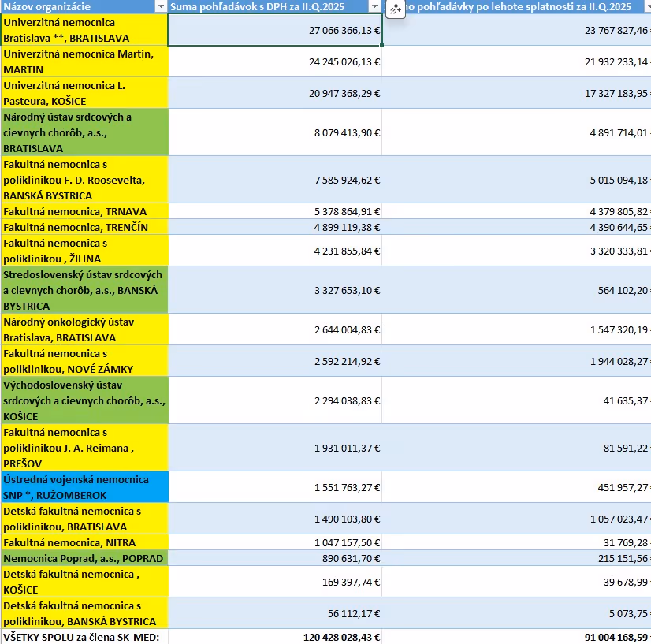Click cell value 5 378 864,91 €
Image resolution: width=651 pixels, height=644 pixels.
coord(347,212)
